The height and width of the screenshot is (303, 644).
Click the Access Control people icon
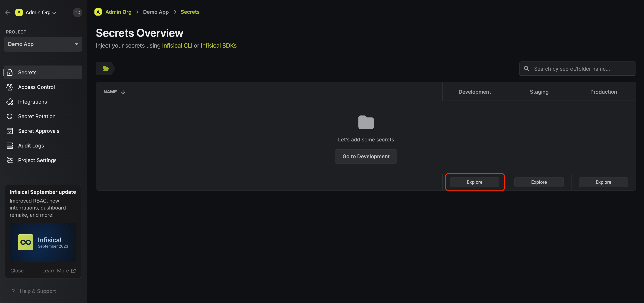(x=10, y=87)
